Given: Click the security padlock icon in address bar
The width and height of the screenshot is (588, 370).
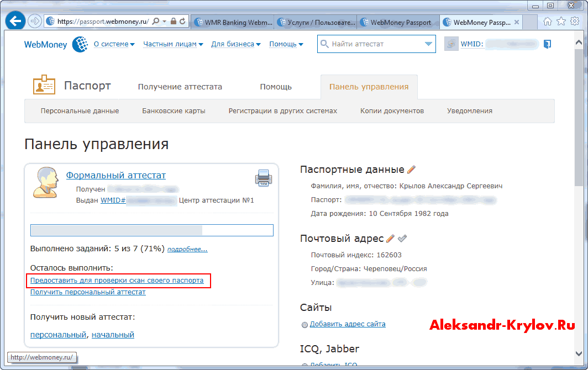Looking at the screenshot, I should [x=174, y=21].
